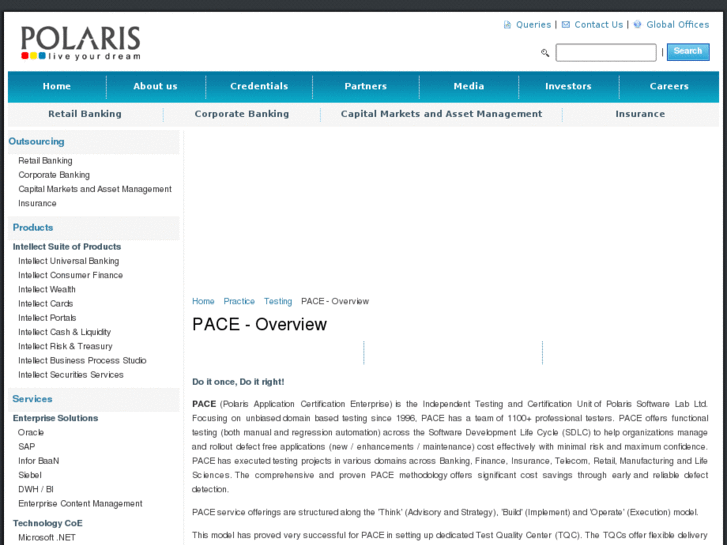
Task: Select the Corporate Banking sub-navigation tab
Action: coord(242,114)
